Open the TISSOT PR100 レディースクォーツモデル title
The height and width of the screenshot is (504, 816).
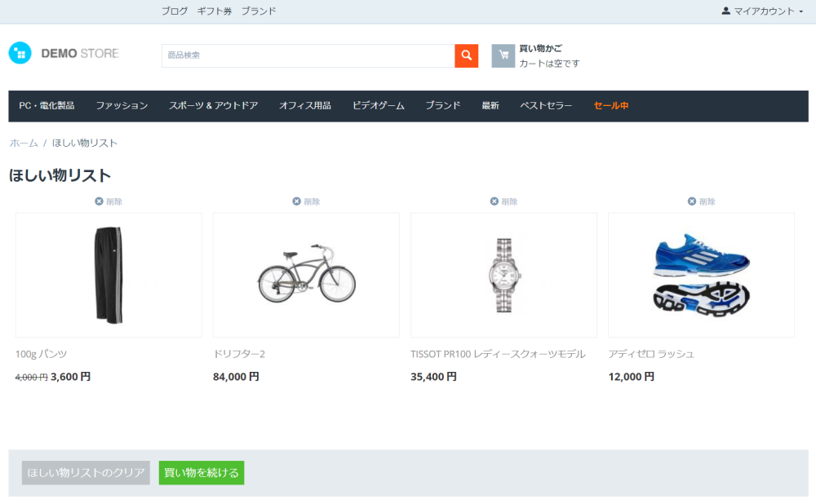point(498,354)
